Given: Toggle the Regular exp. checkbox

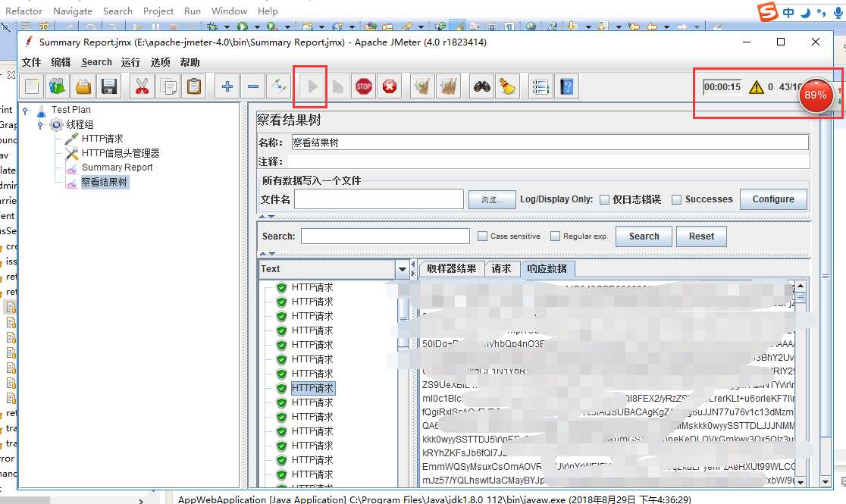Looking at the screenshot, I should 555,236.
